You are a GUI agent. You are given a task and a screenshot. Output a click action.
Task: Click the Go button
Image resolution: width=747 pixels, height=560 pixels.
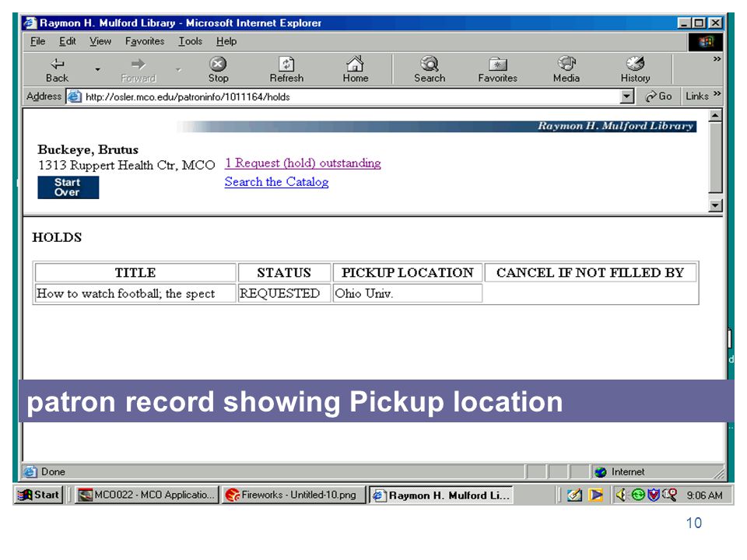click(659, 96)
